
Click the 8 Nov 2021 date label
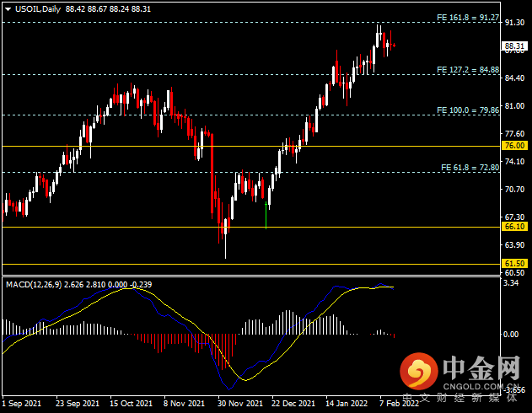184,404
